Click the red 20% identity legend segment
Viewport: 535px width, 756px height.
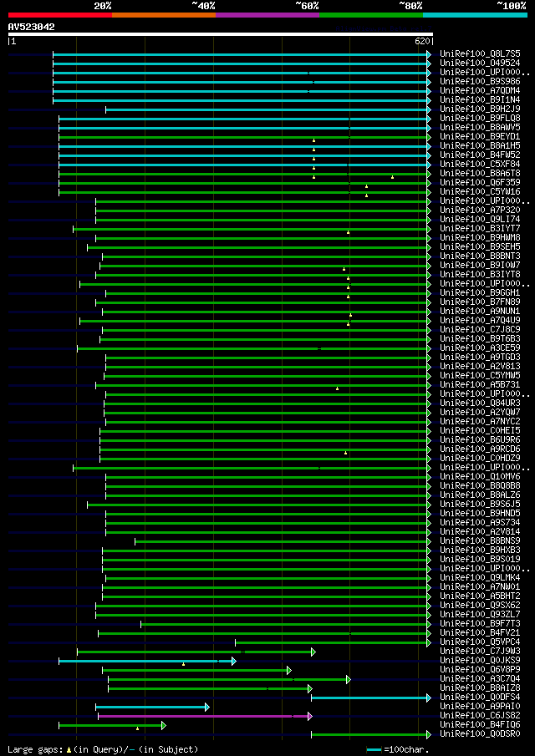point(60,15)
